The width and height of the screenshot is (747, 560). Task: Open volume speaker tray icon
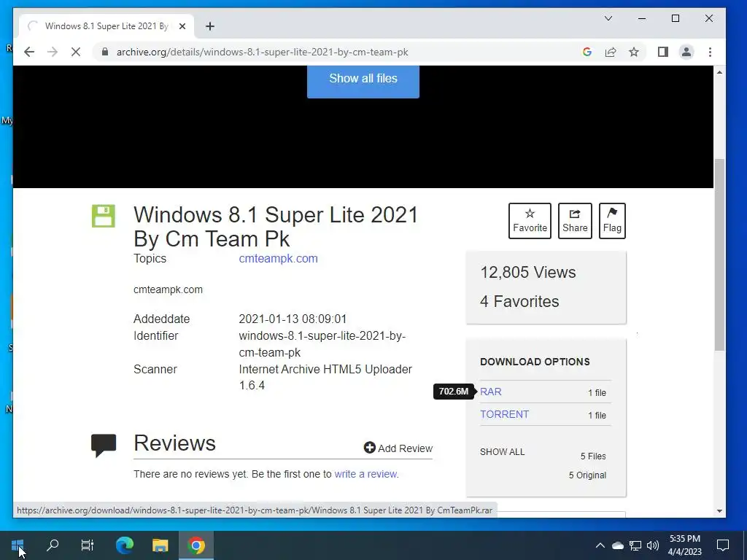point(653,545)
